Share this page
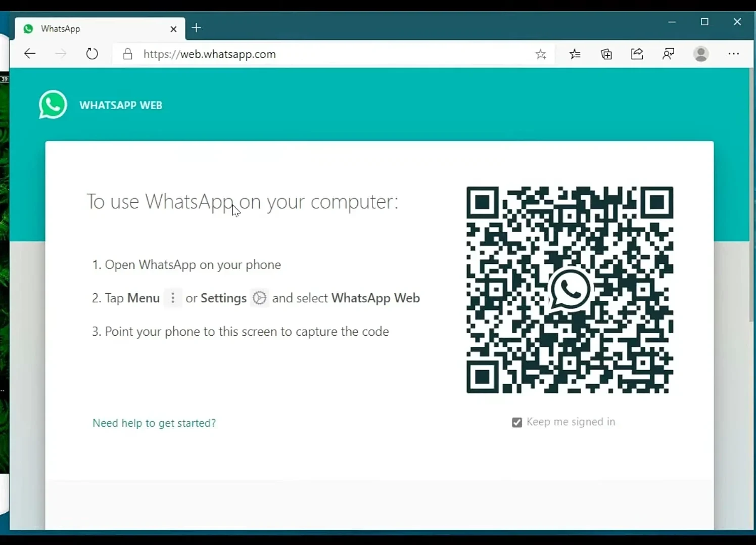The width and height of the screenshot is (756, 545). [637, 54]
